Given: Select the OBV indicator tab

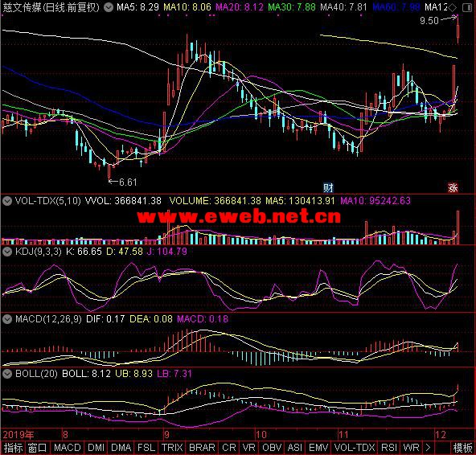Looking at the screenshot, I should (x=272, y=448).
